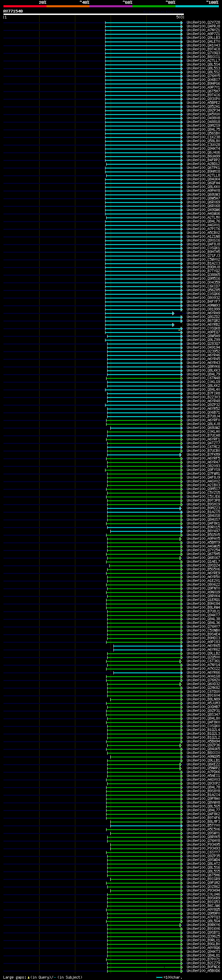Select label UniRef100_Q8W5A9
The image size is (222, 980).
coord(203,336)
